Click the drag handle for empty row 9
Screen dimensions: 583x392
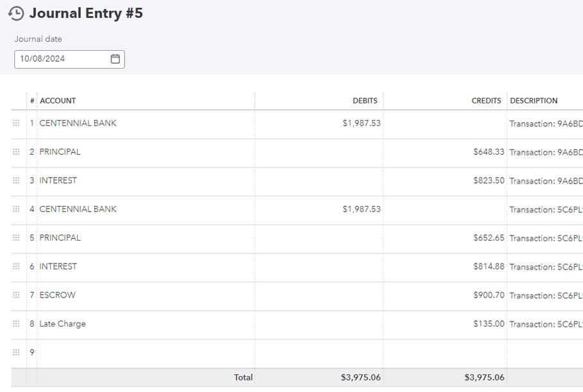pyautogui.click(x=17, y=352)
